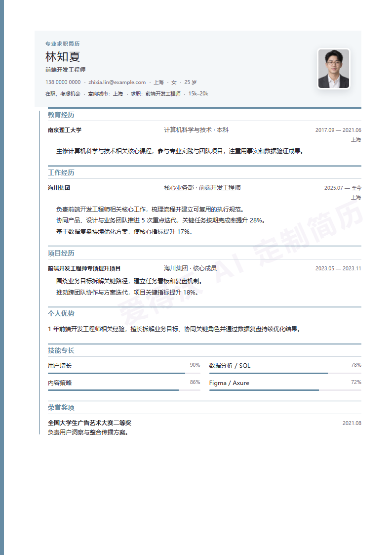Click the 用户增长 skill label
This screenshot has width=392, height=555.
pyautogui.click(x=60, y=366)
